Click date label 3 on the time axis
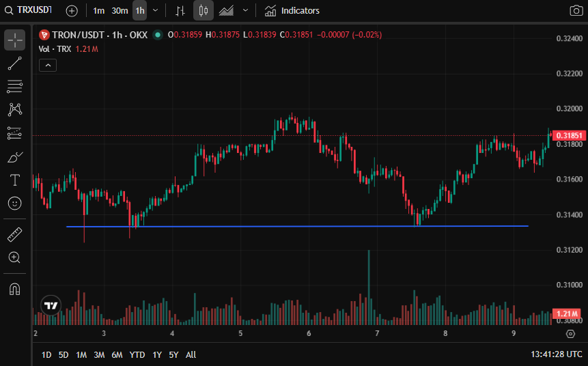588x366 pixels. (104, 333)
